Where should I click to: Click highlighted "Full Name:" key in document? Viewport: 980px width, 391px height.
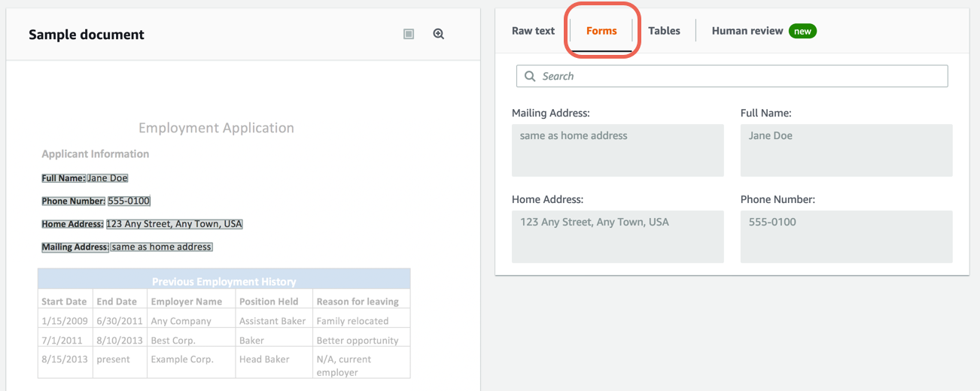coord(63,178)
